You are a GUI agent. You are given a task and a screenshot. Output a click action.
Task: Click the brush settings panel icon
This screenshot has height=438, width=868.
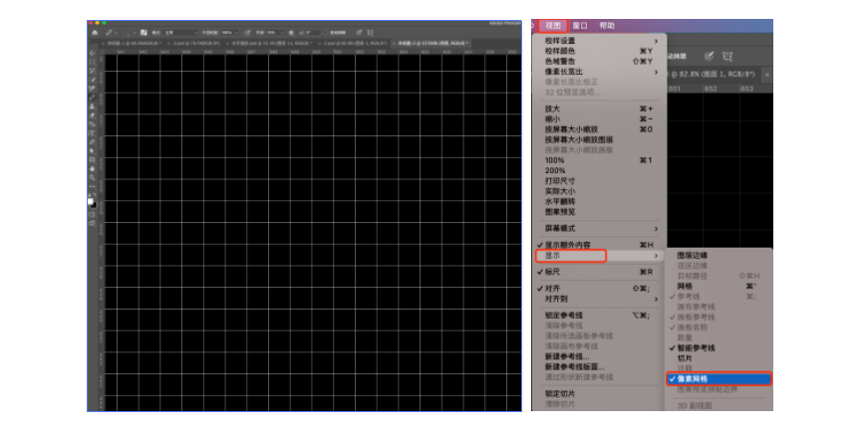pyautogui.click(x=144, y=32)
